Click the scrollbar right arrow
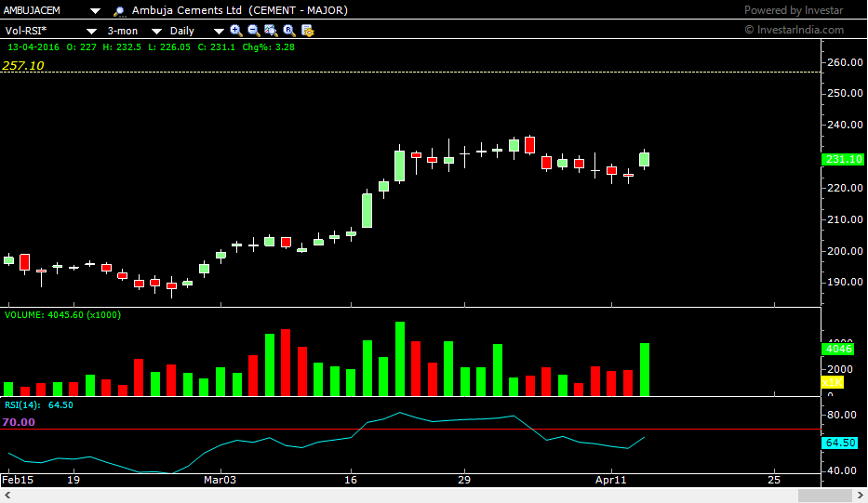 (x=861, y=496)
